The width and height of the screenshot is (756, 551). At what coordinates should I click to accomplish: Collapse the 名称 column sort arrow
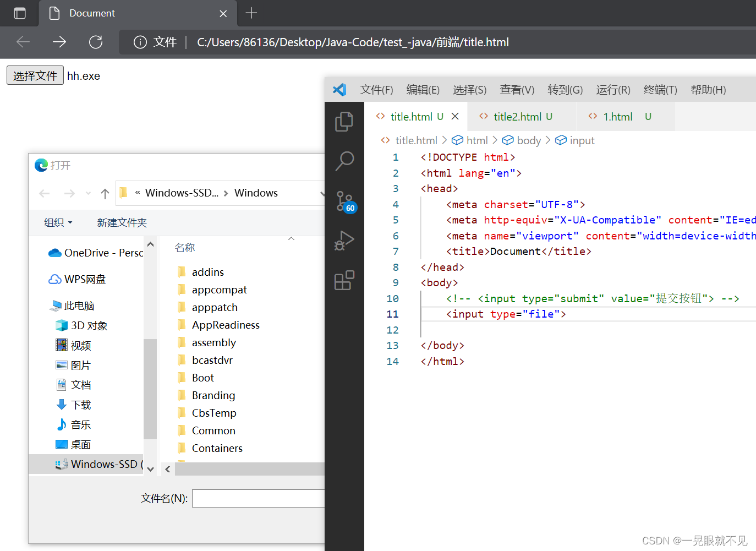pos(292,238)
